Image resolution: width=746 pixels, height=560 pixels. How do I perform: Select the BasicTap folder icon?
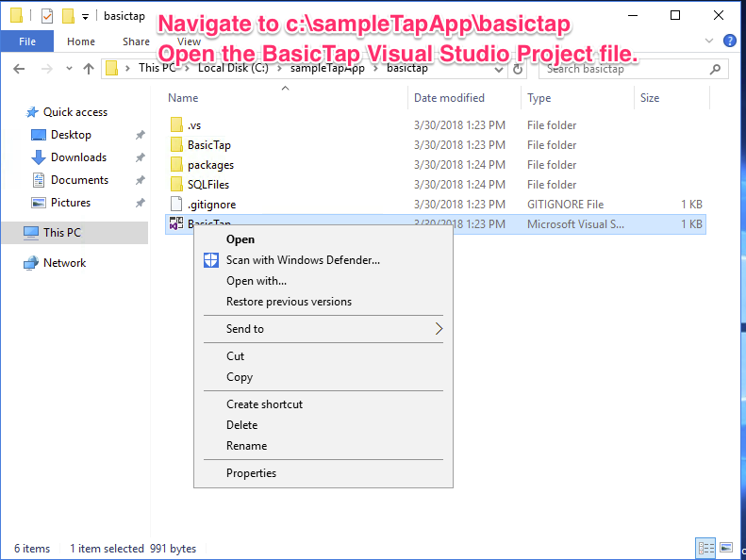[176, 144]
